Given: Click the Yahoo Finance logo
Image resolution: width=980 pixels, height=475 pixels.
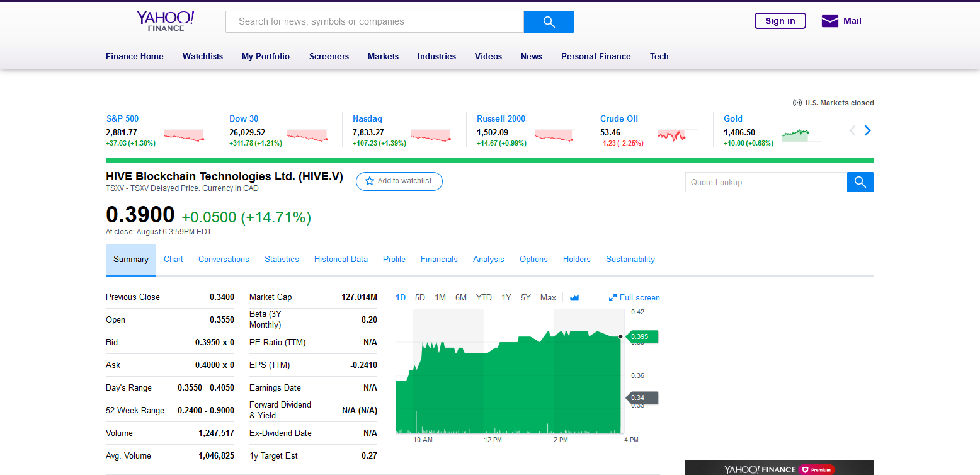Looking at the screenshot, I should (x=165, y=21).
